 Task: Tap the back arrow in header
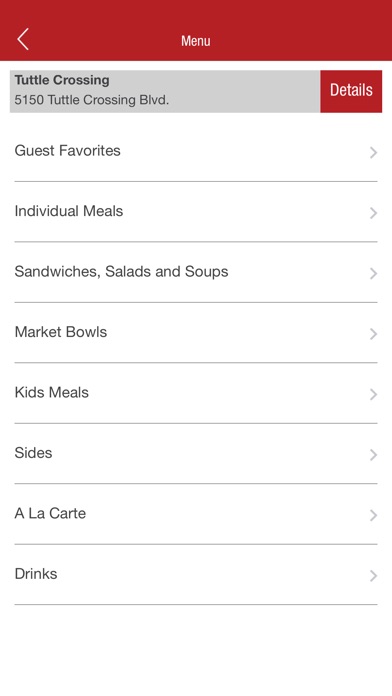tap(23, 39)
